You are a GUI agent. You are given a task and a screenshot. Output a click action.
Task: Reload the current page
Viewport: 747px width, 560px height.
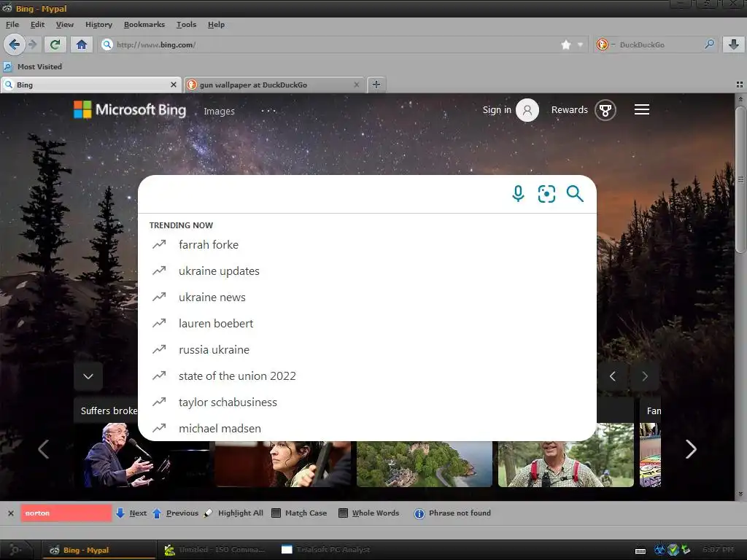(x=55, y=44)
